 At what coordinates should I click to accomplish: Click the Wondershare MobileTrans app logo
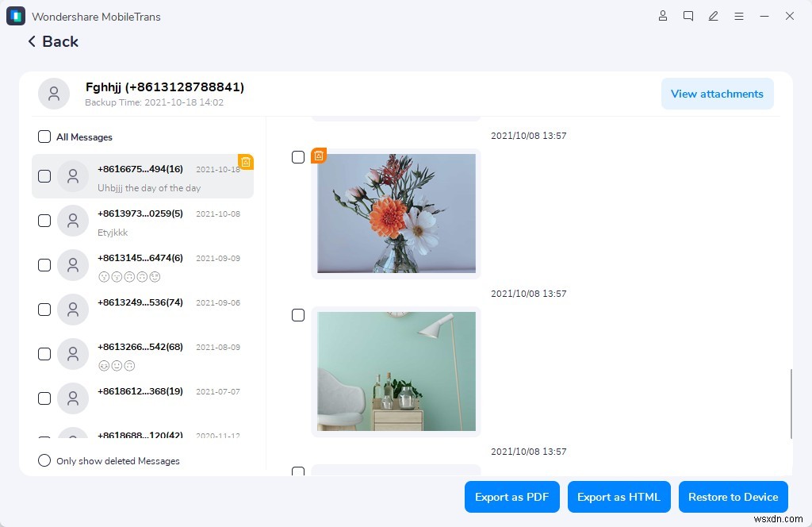[15, 16]
